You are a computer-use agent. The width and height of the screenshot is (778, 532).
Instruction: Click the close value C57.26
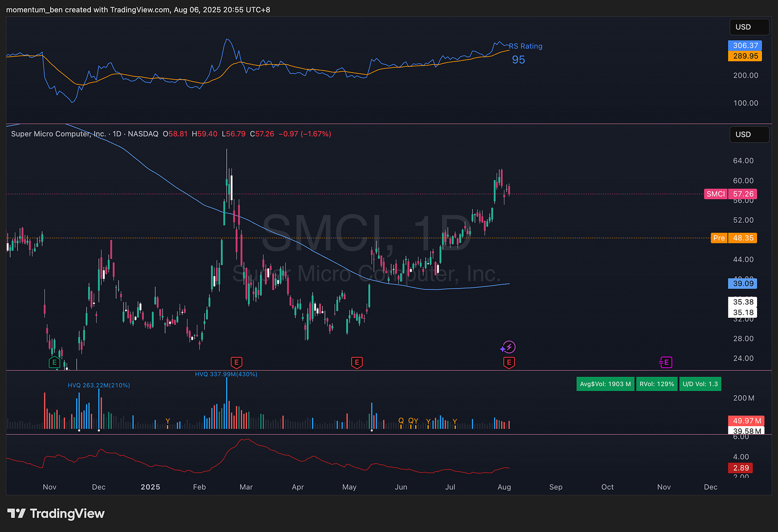[x=262, y=134]
